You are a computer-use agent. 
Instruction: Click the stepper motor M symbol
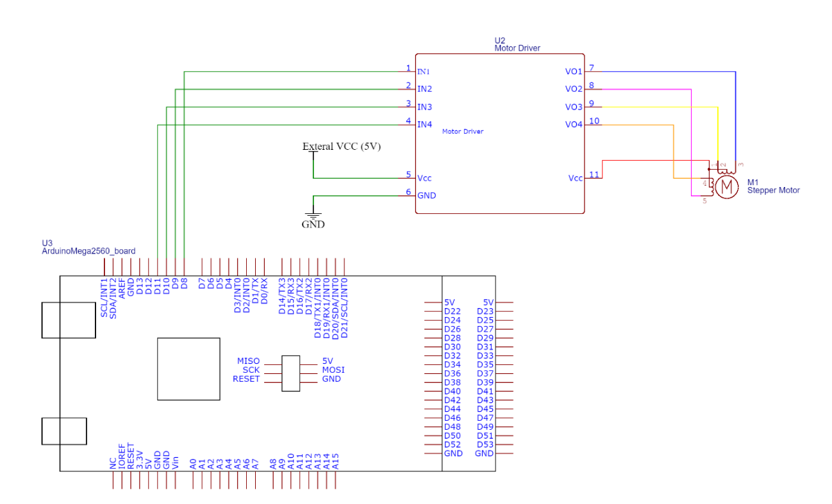pyautogui.click(x=726, y=187)
